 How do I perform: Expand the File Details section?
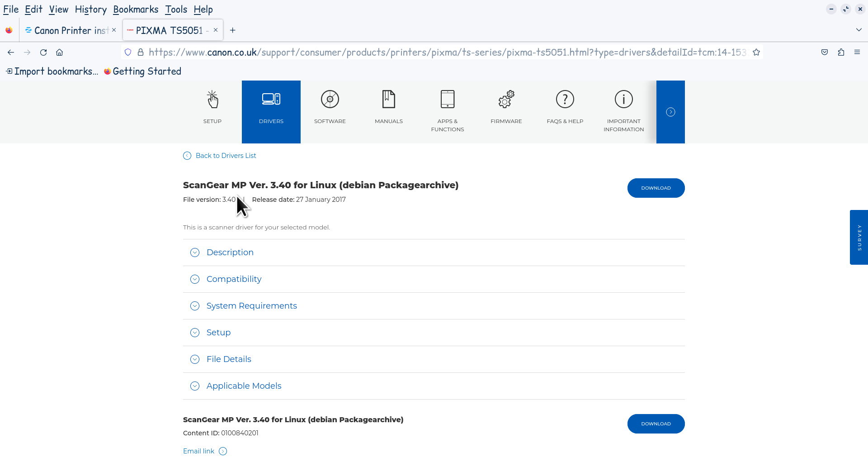point(229,359)
